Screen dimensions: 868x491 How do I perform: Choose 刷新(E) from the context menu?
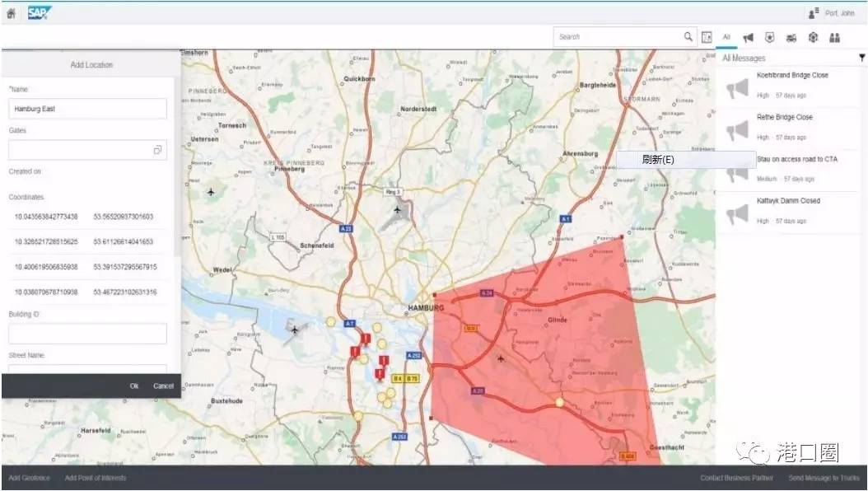(658, 160)
